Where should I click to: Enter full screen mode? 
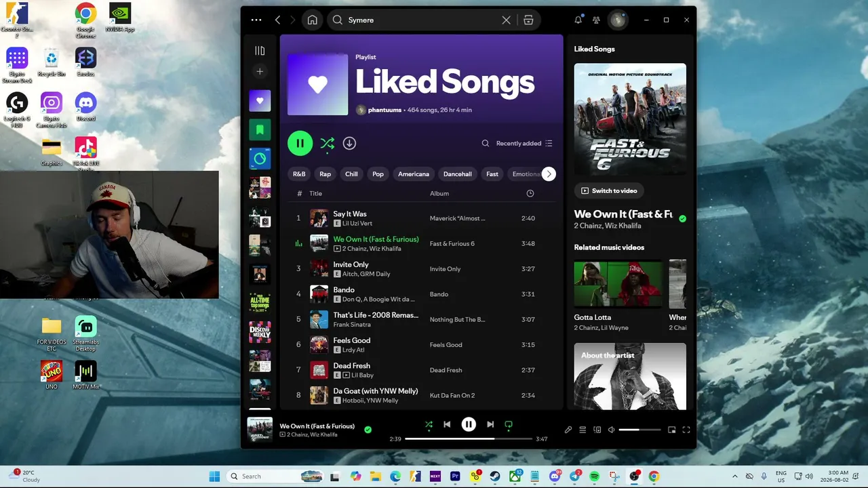coord(686,430)
